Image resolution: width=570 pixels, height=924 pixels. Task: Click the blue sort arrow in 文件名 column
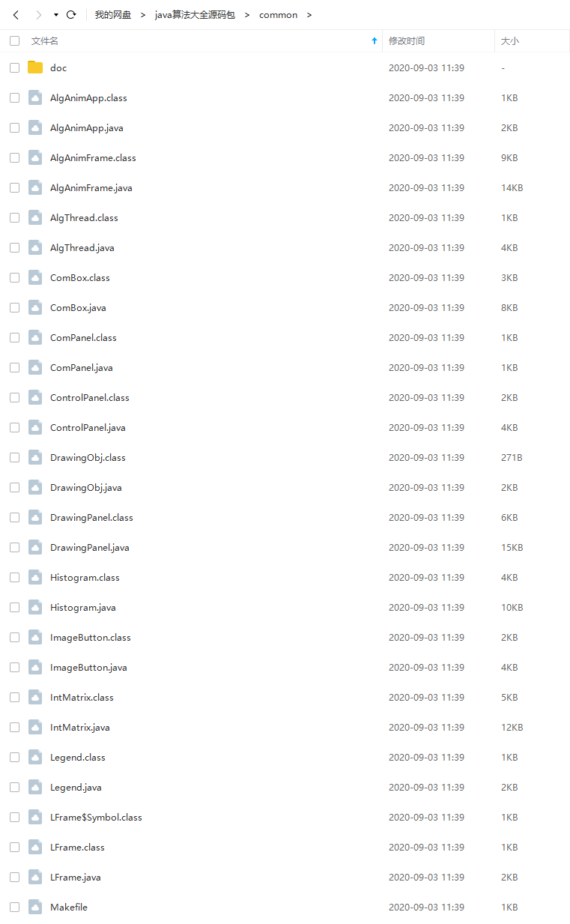tap(375, 41)
